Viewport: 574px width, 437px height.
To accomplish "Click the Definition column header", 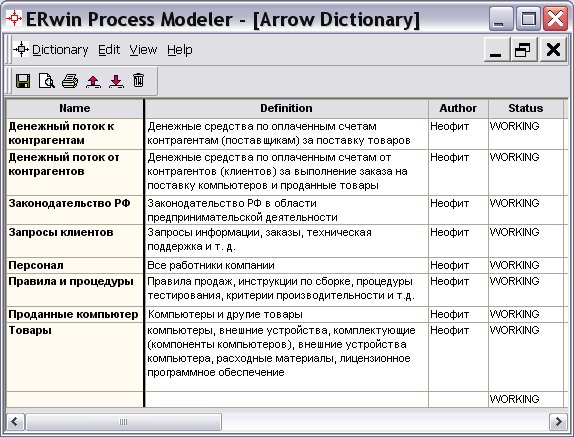I will pos(286,108).
